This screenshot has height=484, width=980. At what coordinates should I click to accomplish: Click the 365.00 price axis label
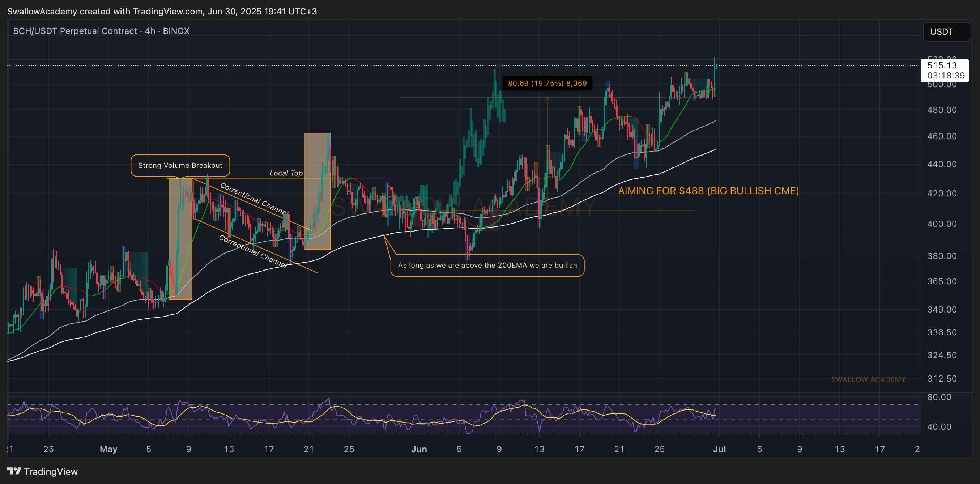tap(942, 281)
